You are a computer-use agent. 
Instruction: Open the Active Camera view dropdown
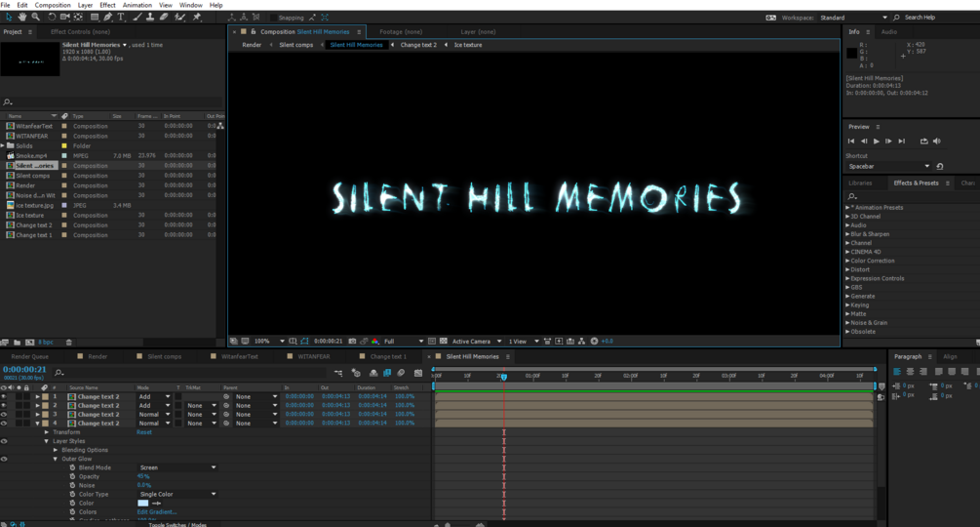pyautogui.click(x=476, y=342)
